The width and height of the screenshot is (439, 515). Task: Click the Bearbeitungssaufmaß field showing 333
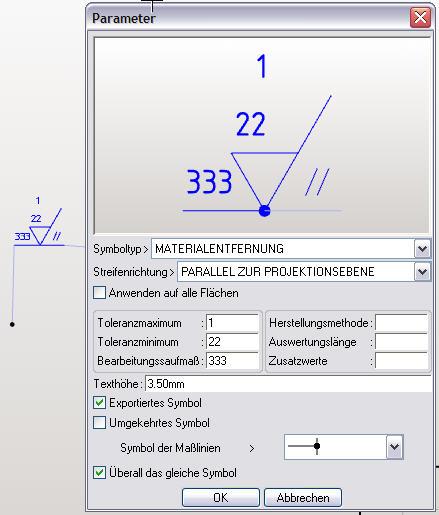coord(232,361)
